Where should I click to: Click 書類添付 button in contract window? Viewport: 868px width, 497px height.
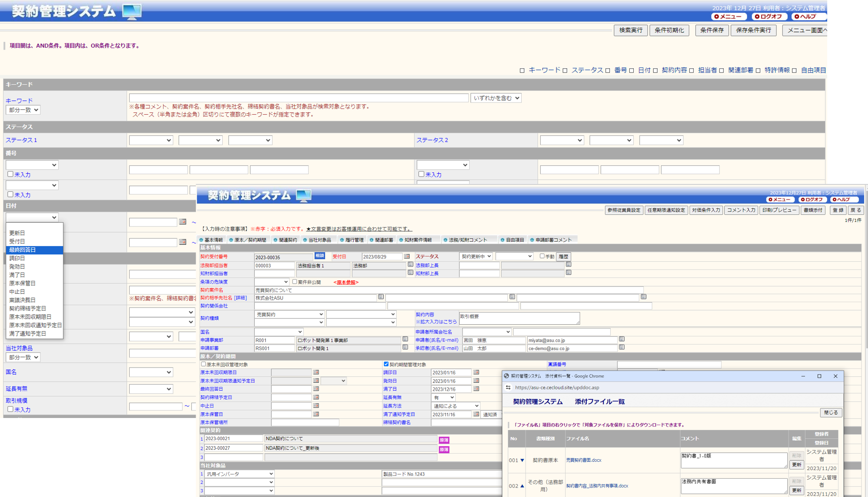(x=813, y=211)
